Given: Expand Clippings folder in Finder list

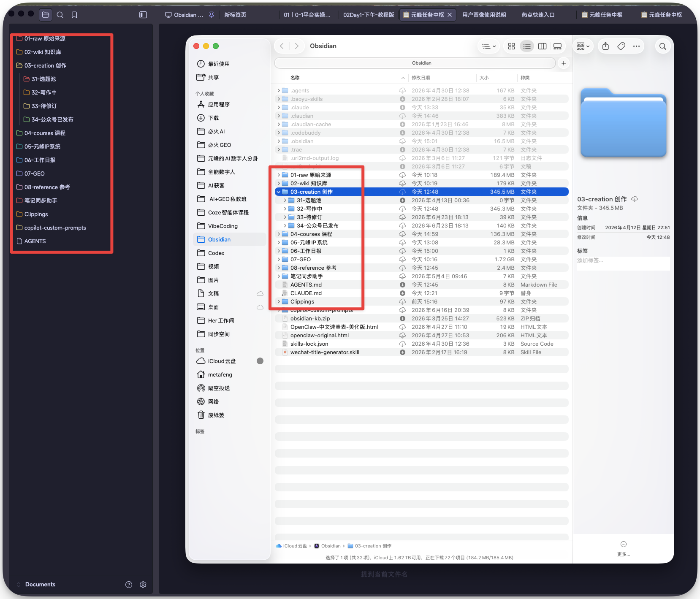Looking at the screenshot, I should (x=278, y=301).
